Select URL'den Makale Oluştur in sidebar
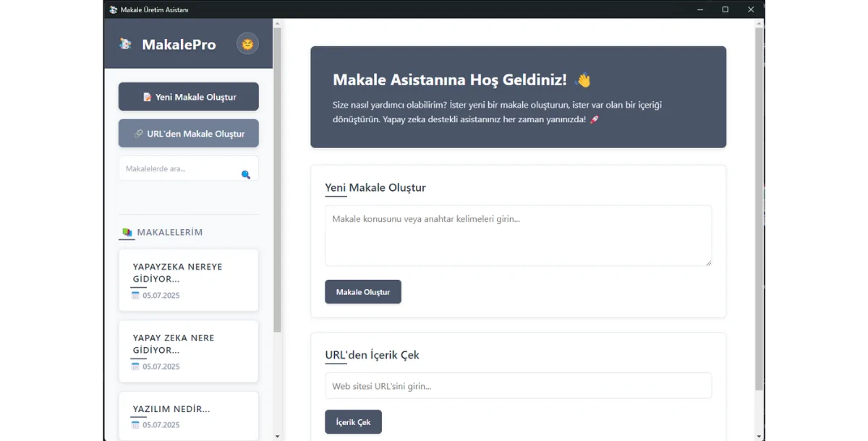The height and width of the screenshot is (441, 868). coord(189,134)
